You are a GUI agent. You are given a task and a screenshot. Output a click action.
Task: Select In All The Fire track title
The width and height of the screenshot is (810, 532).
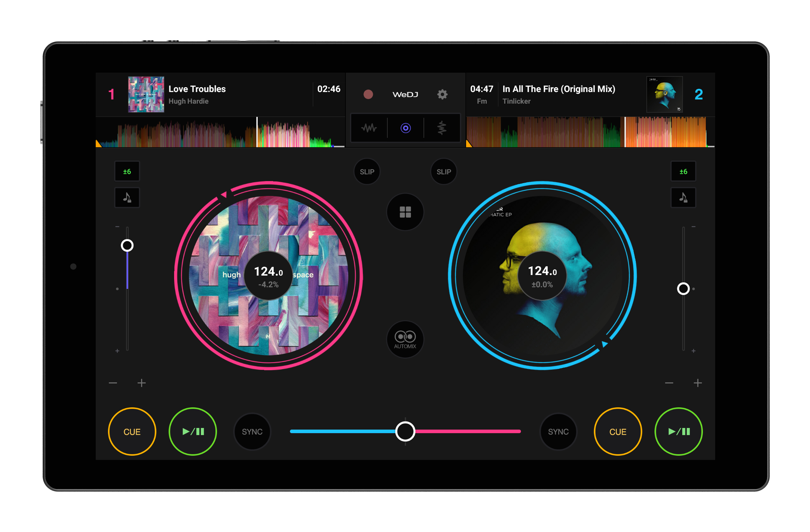click(x=559, y=89)
